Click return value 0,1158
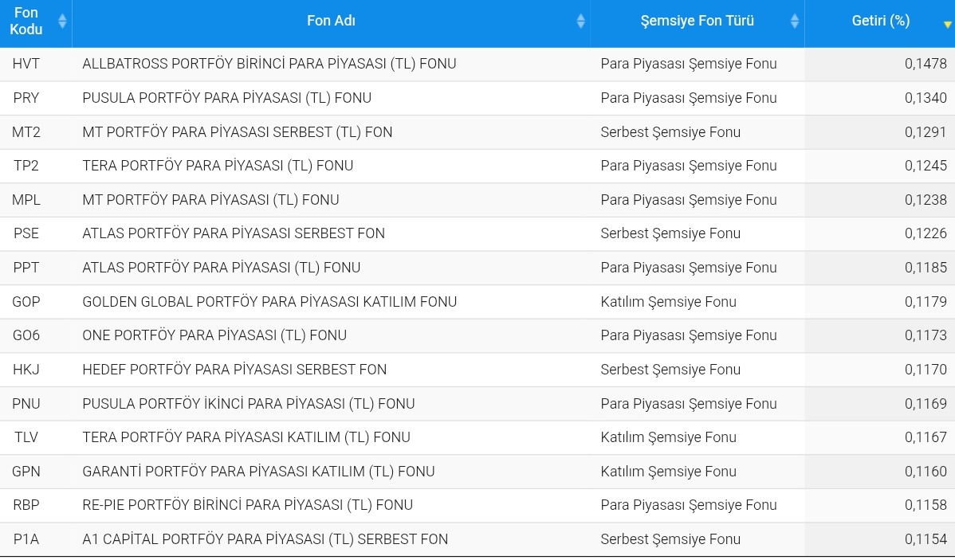 tap(926, 504)
